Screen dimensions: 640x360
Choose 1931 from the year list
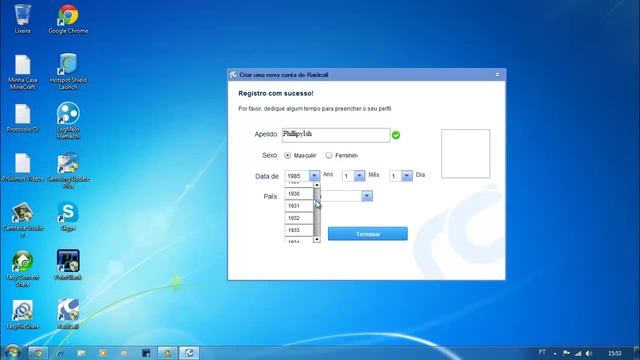pyautogui.click(x=299, y=206)
